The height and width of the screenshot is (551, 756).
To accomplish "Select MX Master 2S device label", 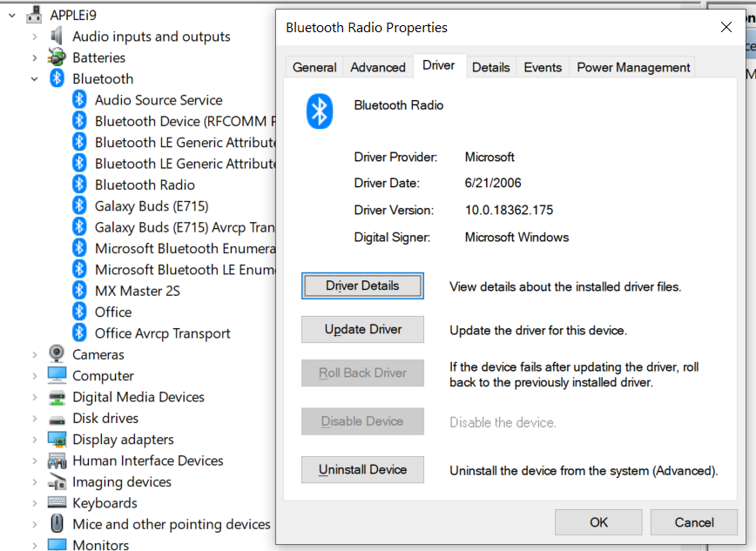I will point(138,291).
